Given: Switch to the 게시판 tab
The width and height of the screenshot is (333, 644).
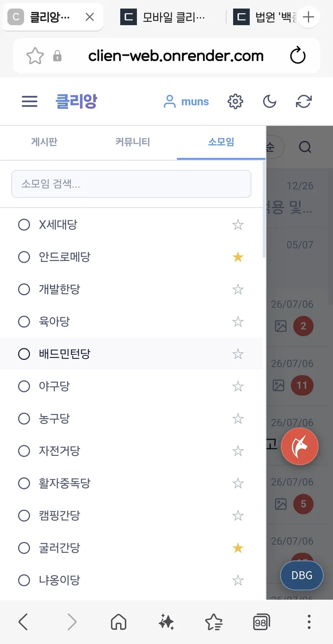Looking at the screenshot, I should coord(44,142).
